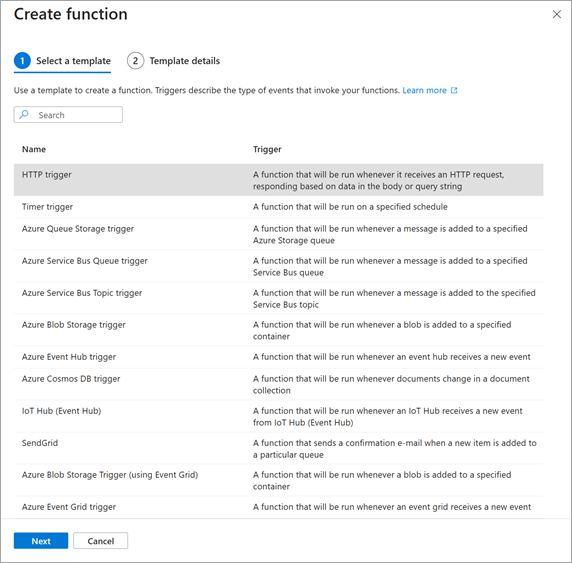Choose Azure Service Bus Topic trigger
Image resolution: width=572 pixels, height=563 pixels.
click(x=278, y=298)
